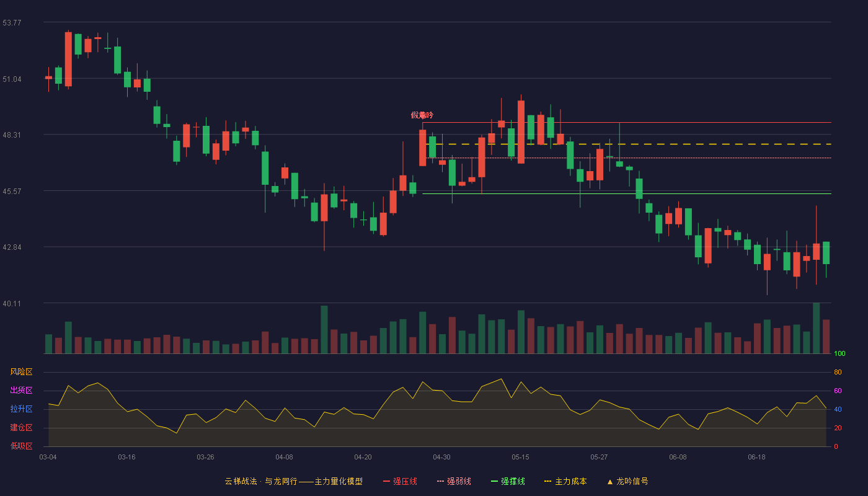Click the 出货区 zone label
This screenshot has height=496, width=868.
[x=21, y=391]
